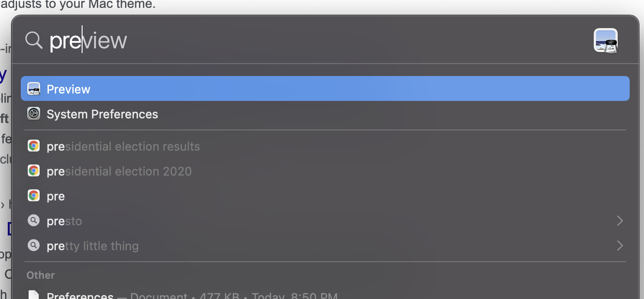Screen dimensions: 644x299
Task: Select the presidential election 2020 suggestion
Action: 119,171
